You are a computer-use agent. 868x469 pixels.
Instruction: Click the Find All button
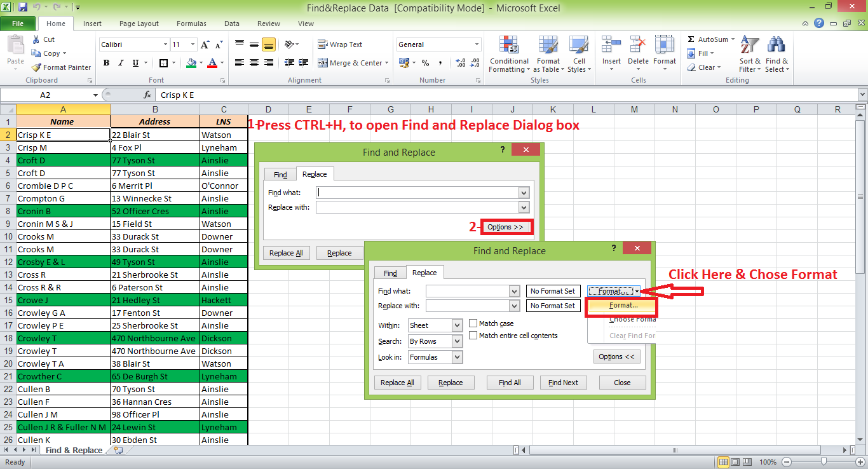click(x=510, y=383)
